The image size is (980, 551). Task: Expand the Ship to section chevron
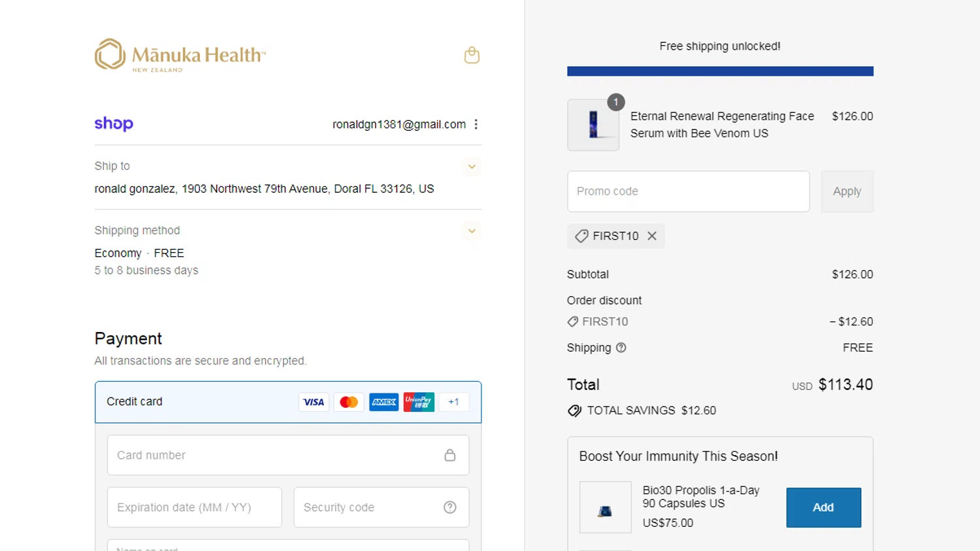[472, 167]
